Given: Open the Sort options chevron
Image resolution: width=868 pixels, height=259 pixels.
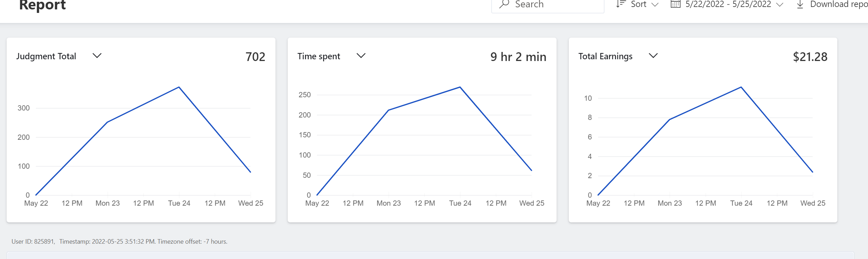Looking at the screenshot, I should click(x=655, y=5).
